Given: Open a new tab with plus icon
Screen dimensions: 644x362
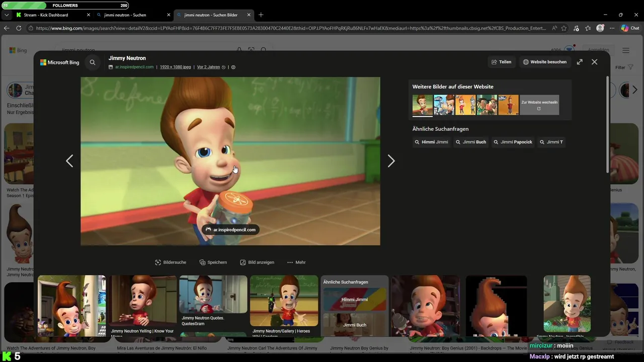Looking at the screenshot, I should (x=261, y=15).
